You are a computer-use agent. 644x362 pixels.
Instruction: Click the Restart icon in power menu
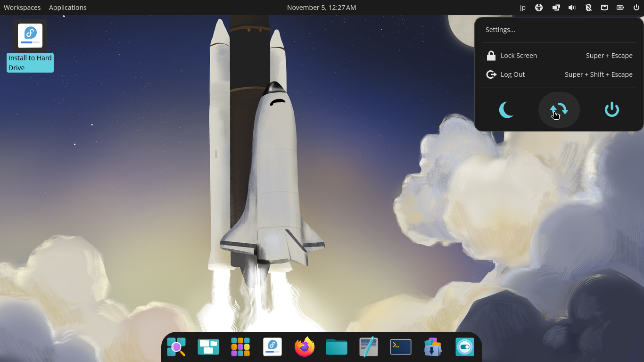[x=559, y=110]
